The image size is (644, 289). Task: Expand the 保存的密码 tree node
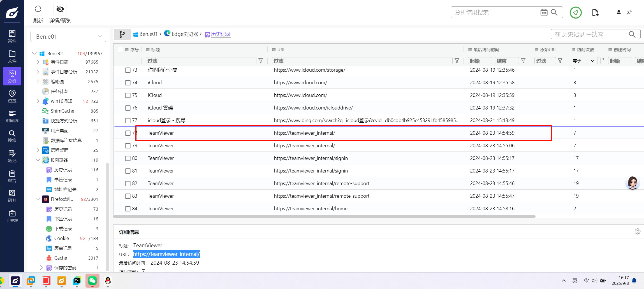41,268
